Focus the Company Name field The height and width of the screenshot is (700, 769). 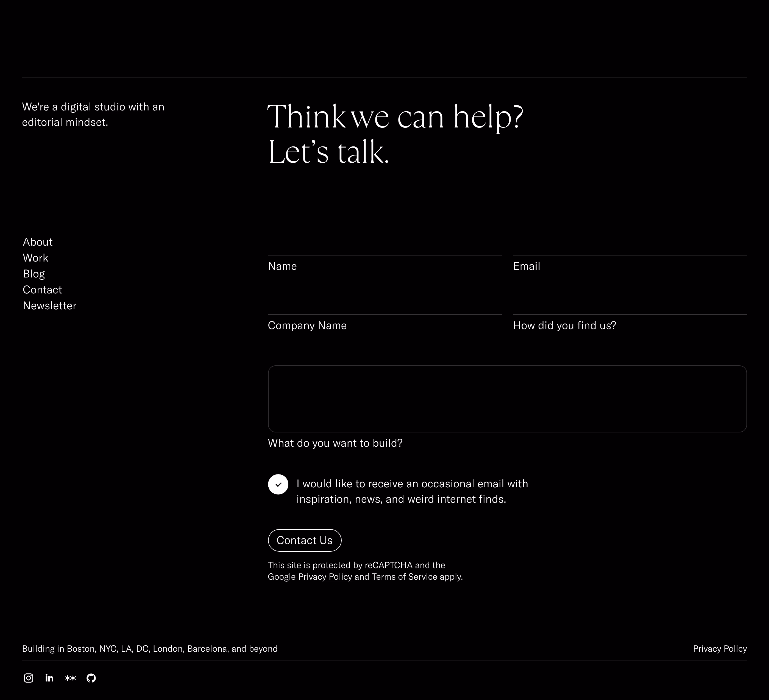(x=385, y=303)
